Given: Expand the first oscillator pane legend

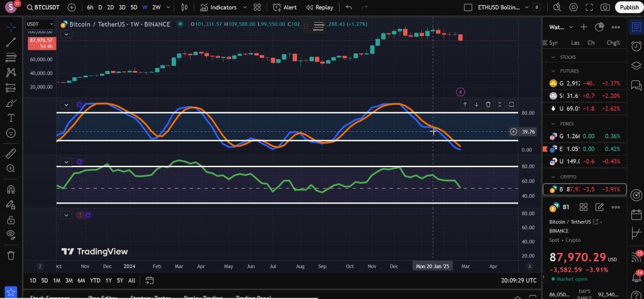Looking at the screenshot, I should coord(66,105).
